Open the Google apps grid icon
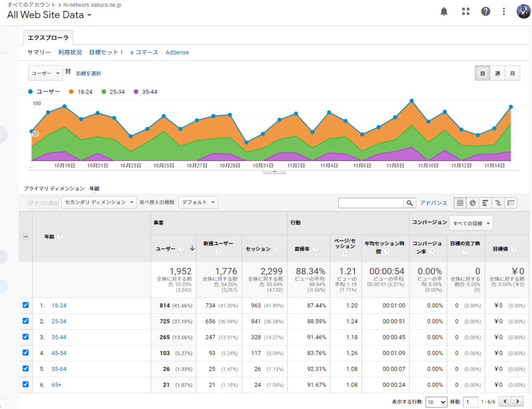Viewport: 532px width, 409px height. pos(465,11)
